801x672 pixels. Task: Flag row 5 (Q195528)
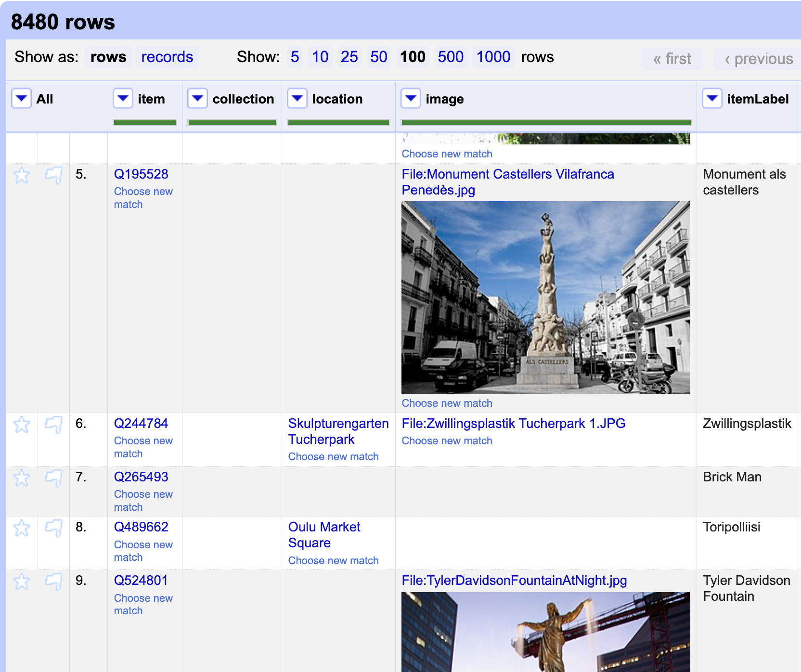click(53, 175)
